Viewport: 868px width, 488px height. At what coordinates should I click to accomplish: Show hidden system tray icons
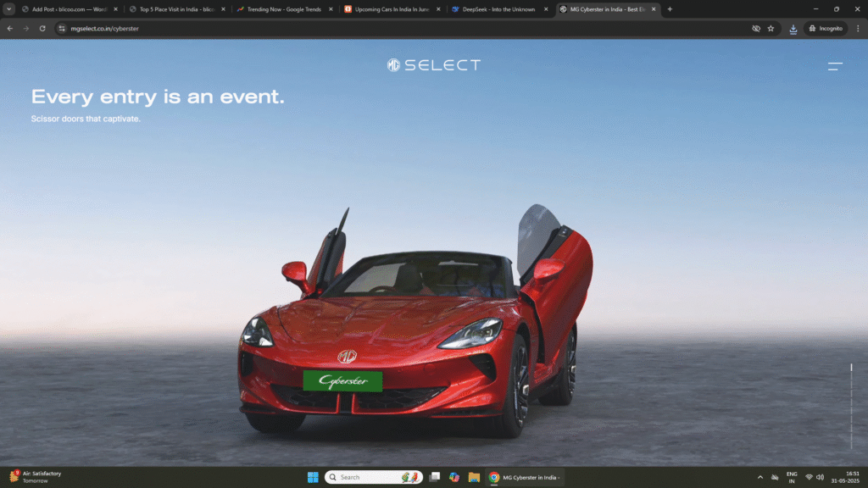click(759, 477)
